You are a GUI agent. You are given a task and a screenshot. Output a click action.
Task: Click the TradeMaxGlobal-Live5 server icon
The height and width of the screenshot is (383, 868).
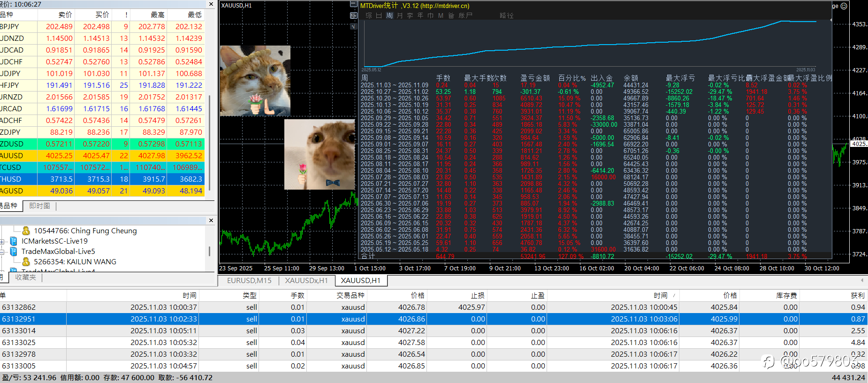pos(14,251)
